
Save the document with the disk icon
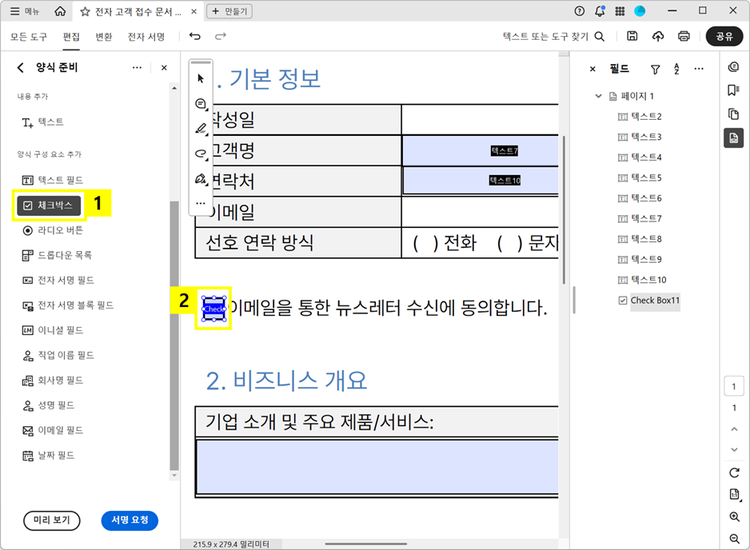[632, 36]
